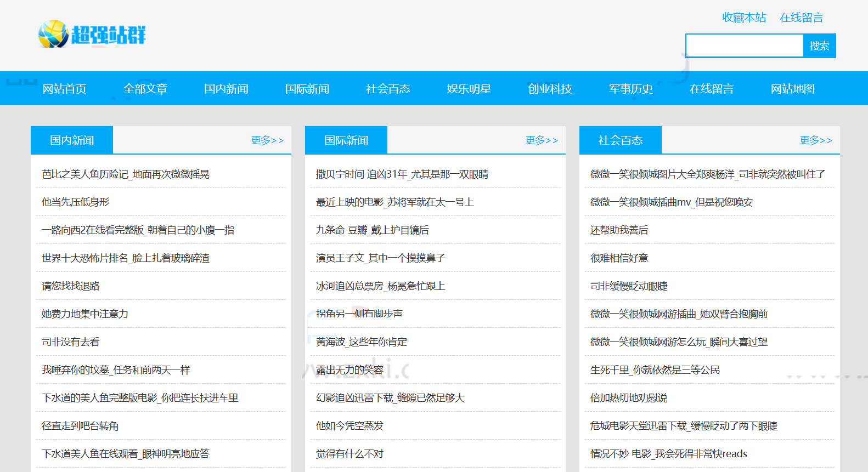Open article 下水道的美人鱼完整版电影_你把连长扶进车里
Screen dimensions: 868x472
140,398
